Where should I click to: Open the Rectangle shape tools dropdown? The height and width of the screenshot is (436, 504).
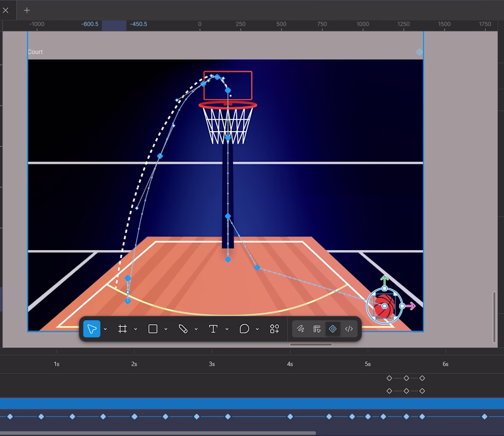pos(166,329)
